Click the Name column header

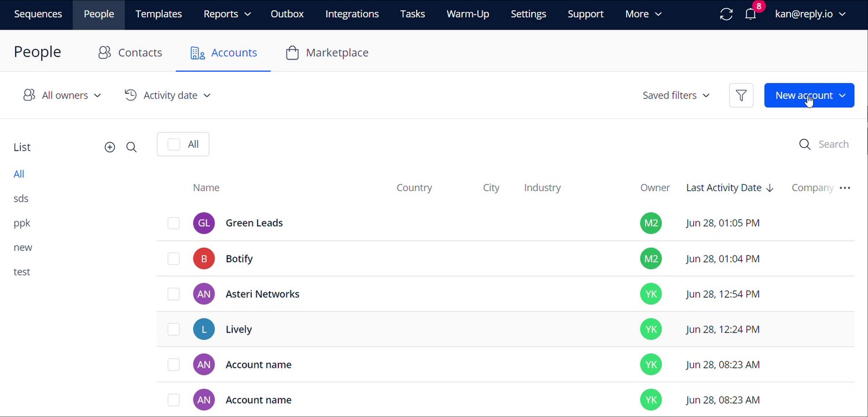tap(206, 188)
